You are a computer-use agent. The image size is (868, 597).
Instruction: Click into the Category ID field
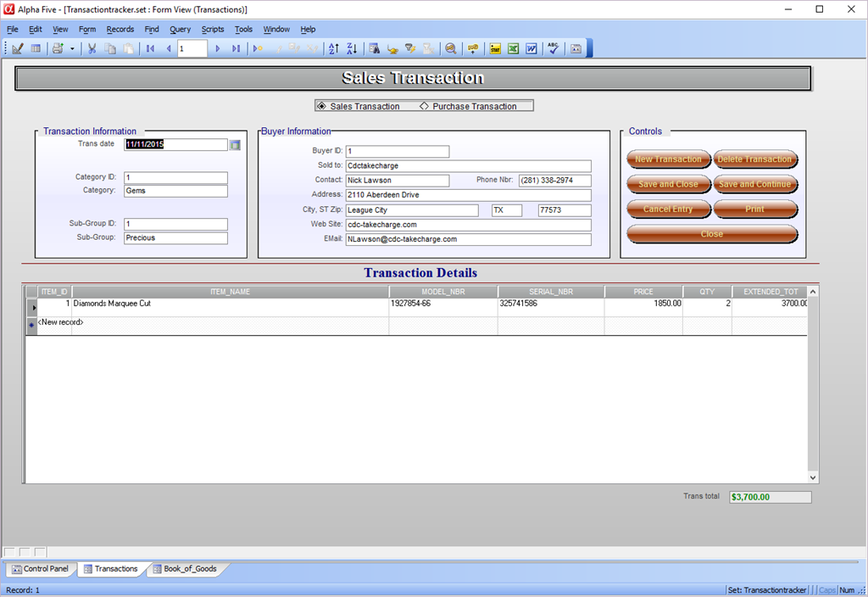[175, 178]
